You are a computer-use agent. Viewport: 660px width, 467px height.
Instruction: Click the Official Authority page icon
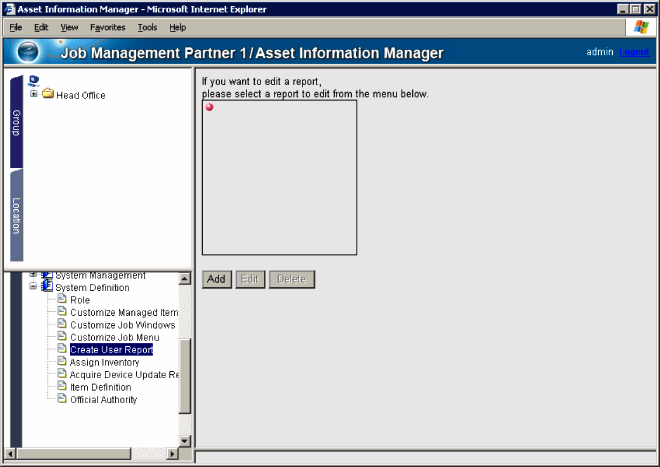(62, 398)
